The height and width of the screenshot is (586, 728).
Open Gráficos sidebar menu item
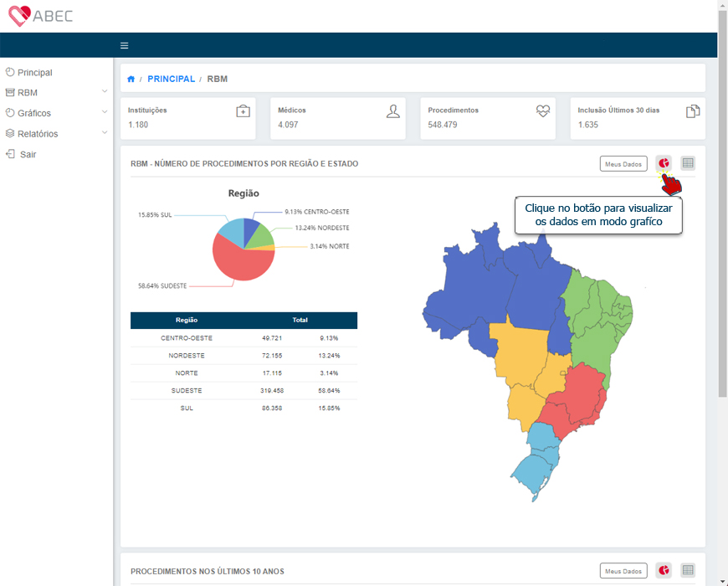coord(34,113)
